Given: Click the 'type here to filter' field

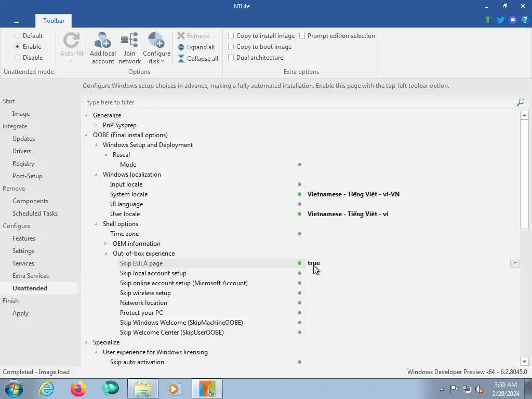Looking at the screenshot, I should coord(300,102).
